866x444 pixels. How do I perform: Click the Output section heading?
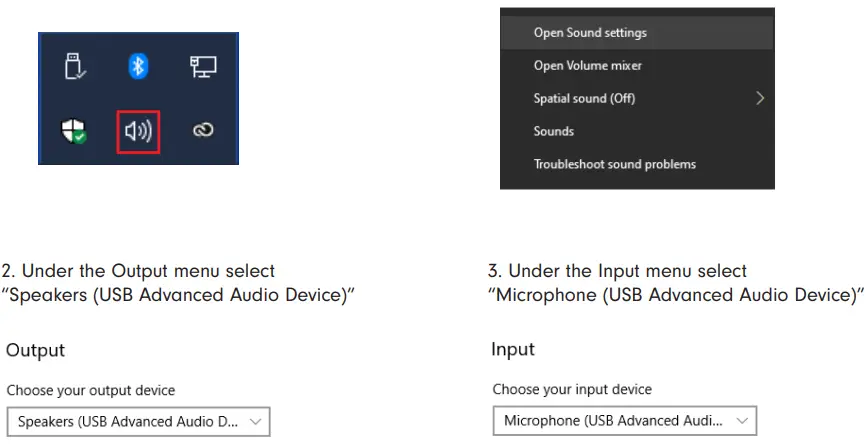pos(36,350)
